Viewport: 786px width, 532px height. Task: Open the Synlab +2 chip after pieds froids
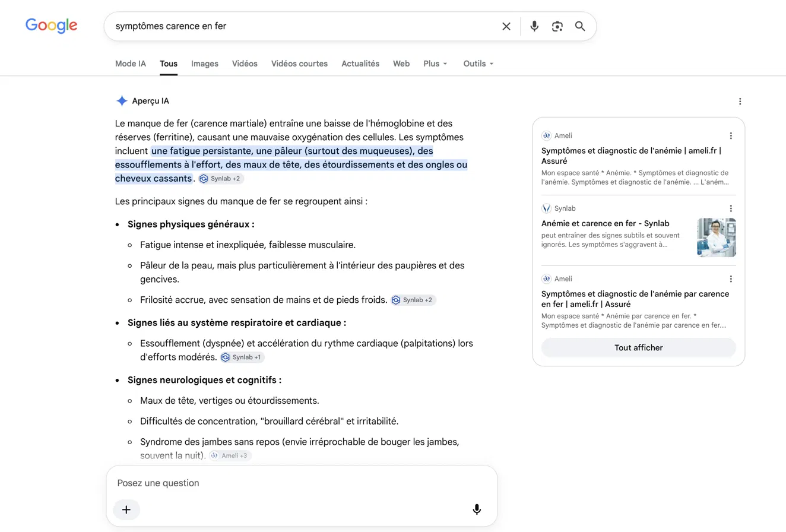[413, 300]
